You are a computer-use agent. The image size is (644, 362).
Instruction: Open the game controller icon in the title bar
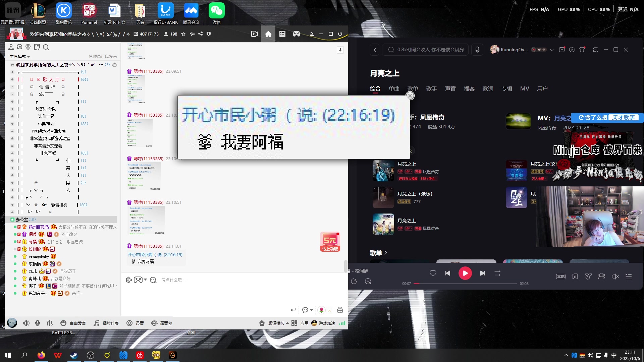pyautogui.click(x=297, y=34)
